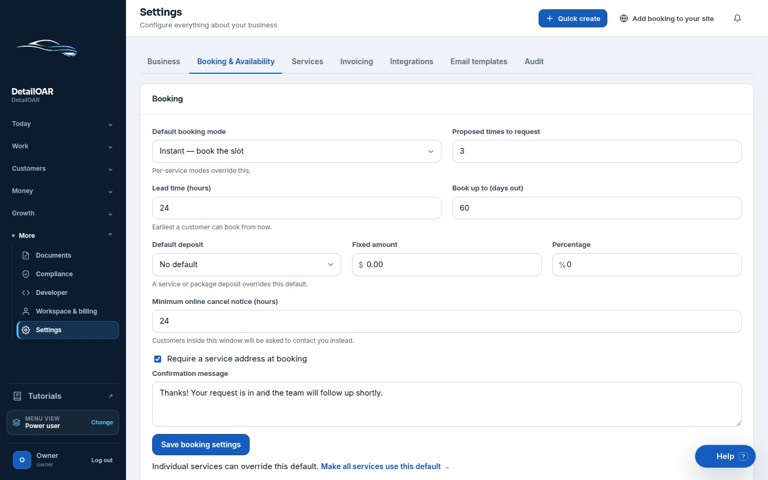This screenshot has width=768, height=480.
Task: Click the globe icon beside Add booking
Action: [624, 18]
